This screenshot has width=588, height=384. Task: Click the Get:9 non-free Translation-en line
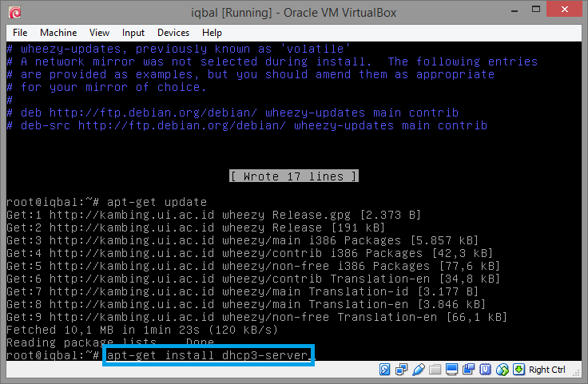(x=257, y=317)
